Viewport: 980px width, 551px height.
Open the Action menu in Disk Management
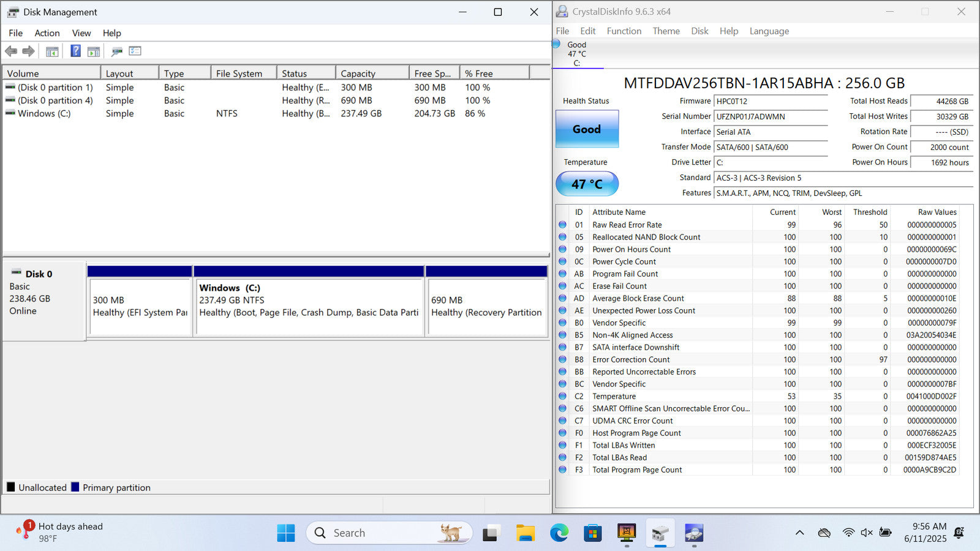coord(47,33)
